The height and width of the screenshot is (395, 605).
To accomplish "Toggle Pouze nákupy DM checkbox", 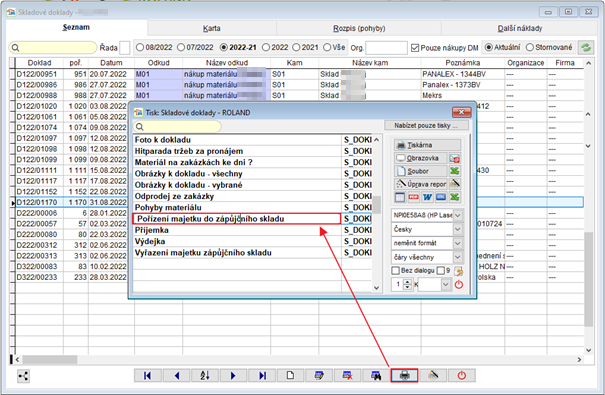I will pyautogui.click(x=415, y=48).
